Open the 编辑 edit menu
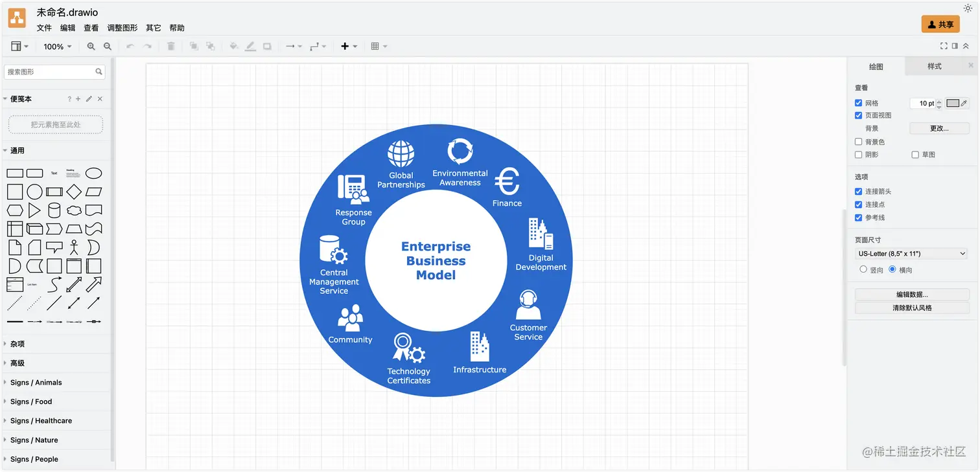 coord(67,28)
